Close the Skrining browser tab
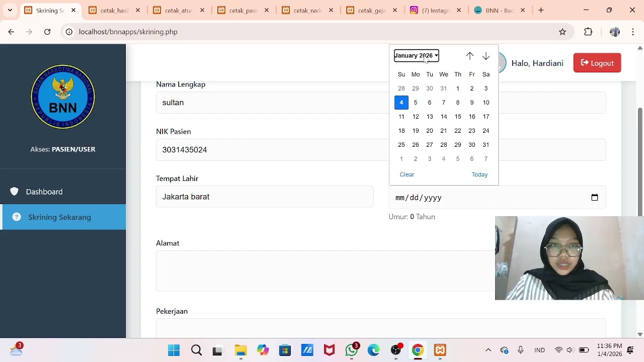Screen dimensions: 644x362 [x=73, y=10]
